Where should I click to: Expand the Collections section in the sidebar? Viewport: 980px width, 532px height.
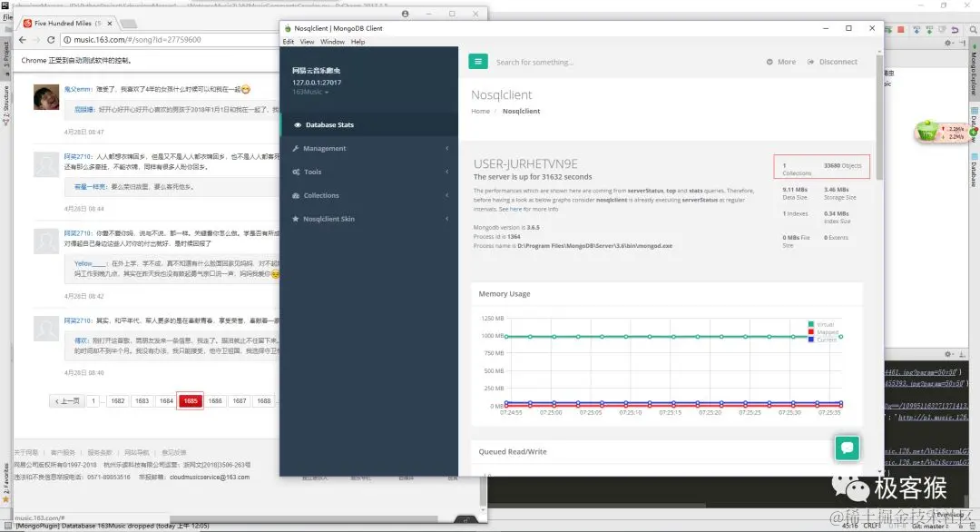[368, 195]
